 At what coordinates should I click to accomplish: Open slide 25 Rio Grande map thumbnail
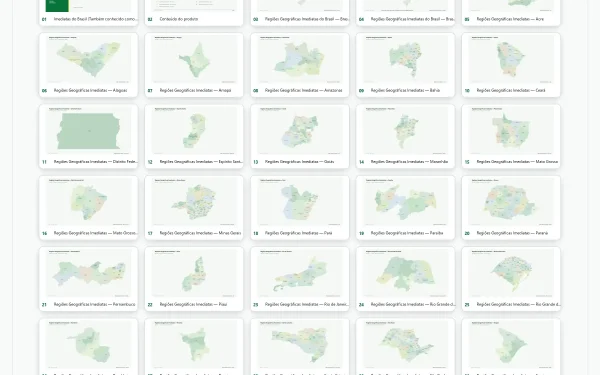[x=511, y=273]
